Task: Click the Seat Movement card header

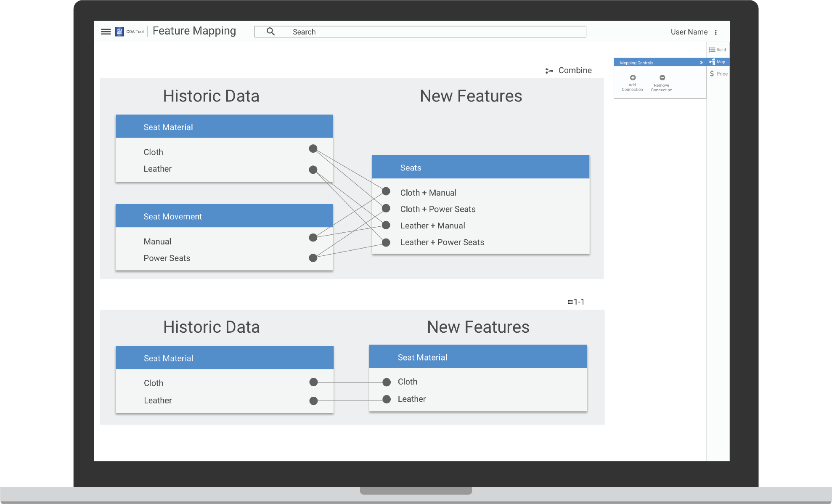Action: click(x=224, y=216)
